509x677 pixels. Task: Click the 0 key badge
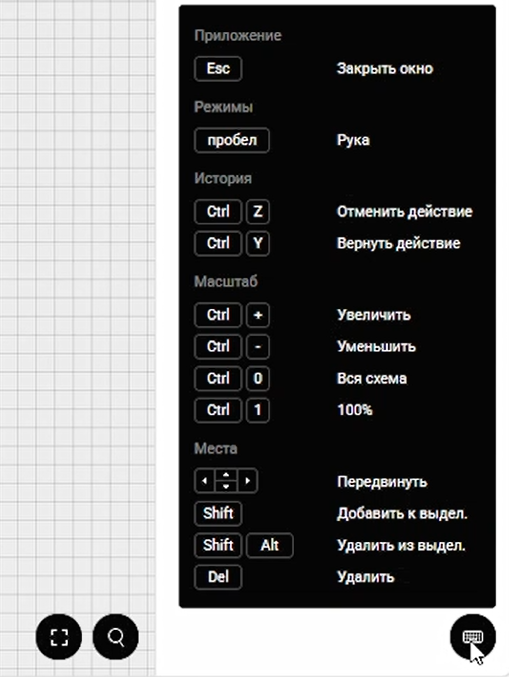click(258, 379)
